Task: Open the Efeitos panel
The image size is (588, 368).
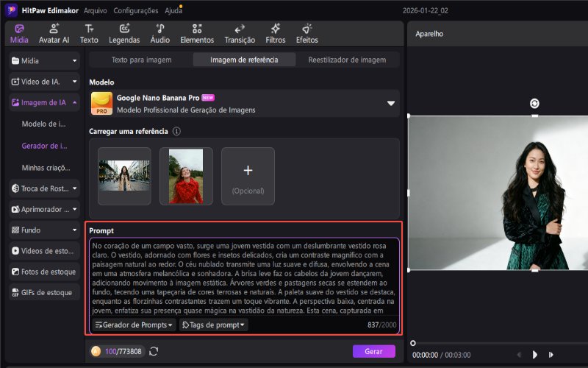Action: click(306, 34)
